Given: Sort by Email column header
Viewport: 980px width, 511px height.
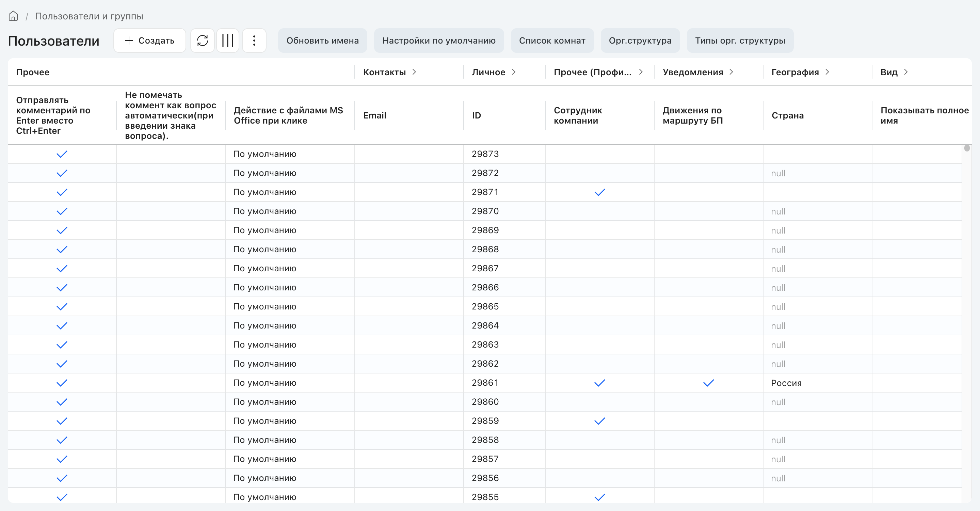Looking at the screenshot, I should click(374, 115).
